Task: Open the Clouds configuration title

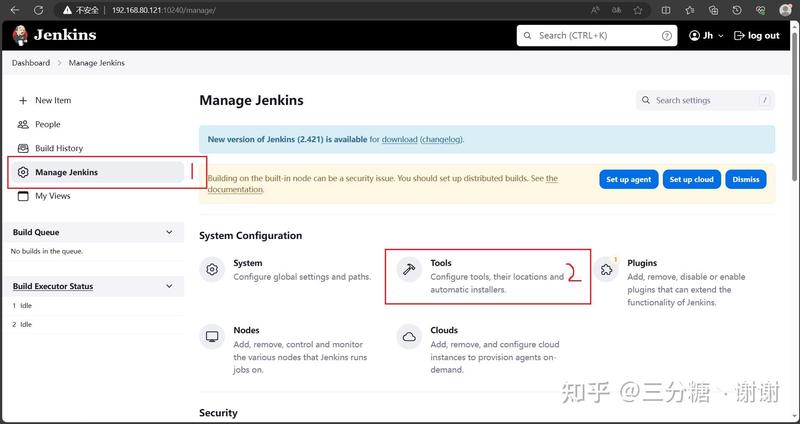Action: click(444, 330)
